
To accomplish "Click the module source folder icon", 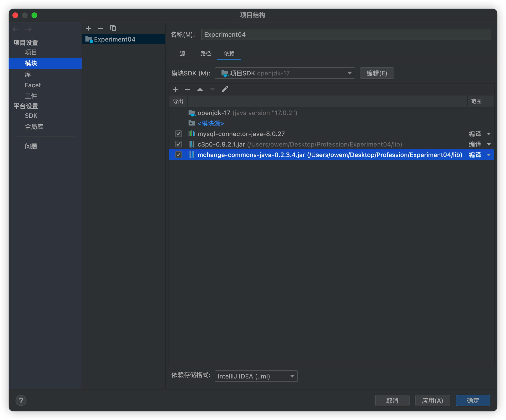I will click(x=192, y=123).
